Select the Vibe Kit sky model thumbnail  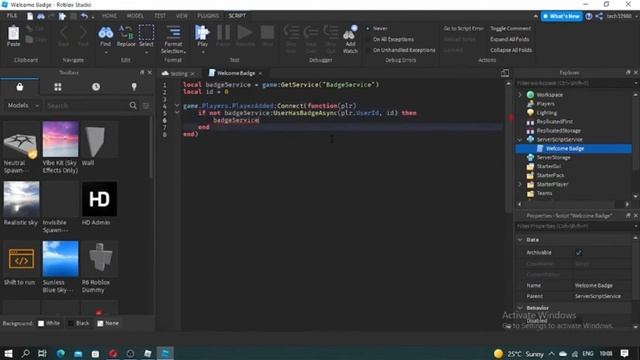click(60, 139)
